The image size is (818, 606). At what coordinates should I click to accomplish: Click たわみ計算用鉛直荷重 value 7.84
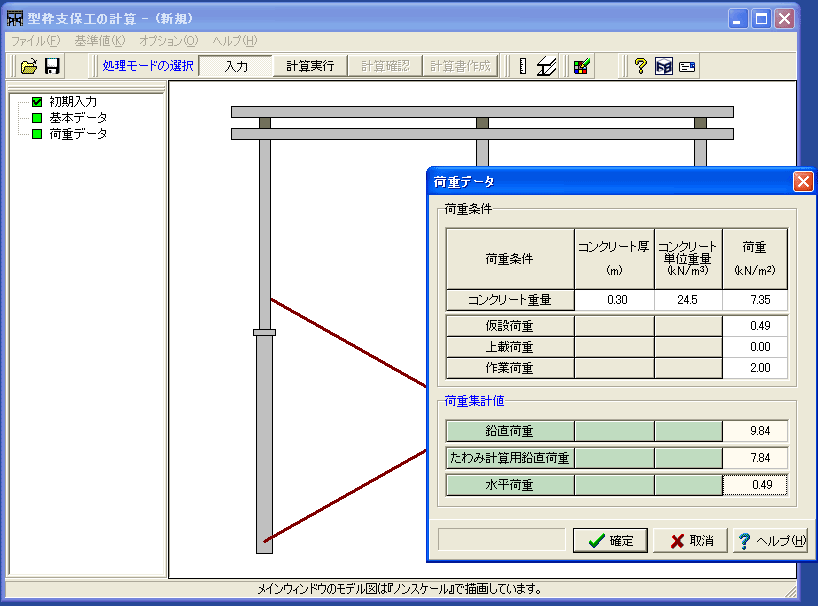point(755,458)
